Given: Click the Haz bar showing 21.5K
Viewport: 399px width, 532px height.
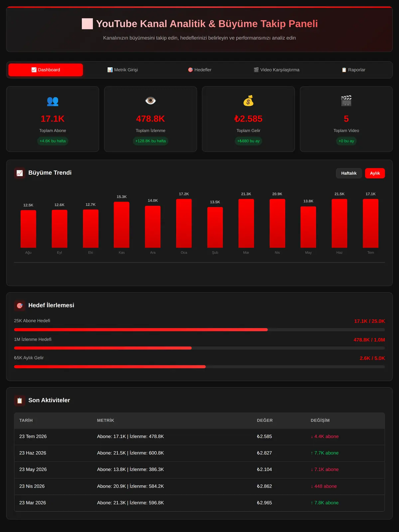Looking at the screenshot, I should [x=339, y=223].
